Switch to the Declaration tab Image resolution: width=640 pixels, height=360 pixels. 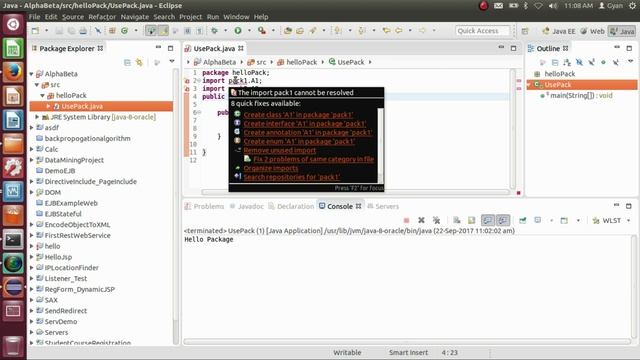(x=291, y=207)
